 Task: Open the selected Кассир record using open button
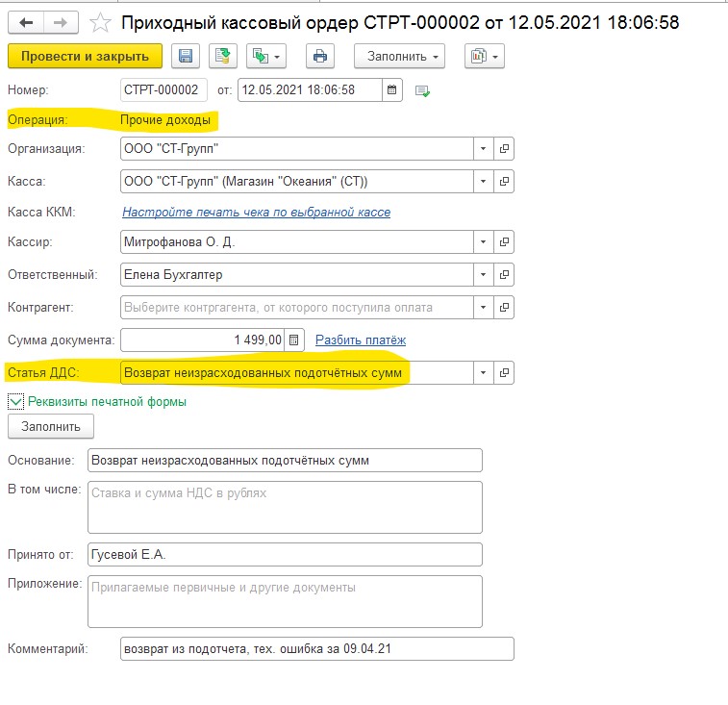504,242
